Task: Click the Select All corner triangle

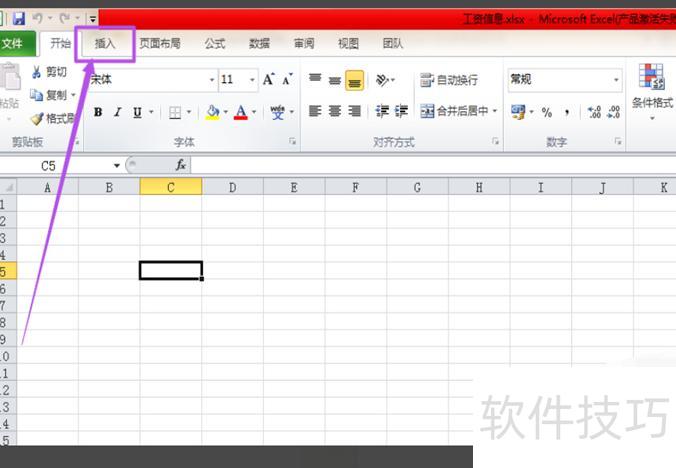Action: pyautogui.click(x=8, y=187)
